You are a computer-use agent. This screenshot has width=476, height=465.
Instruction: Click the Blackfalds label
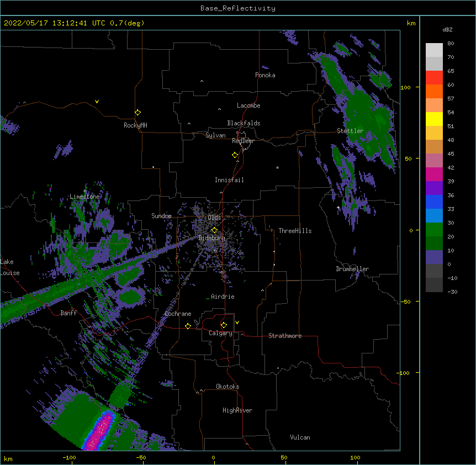coord(244,123)
